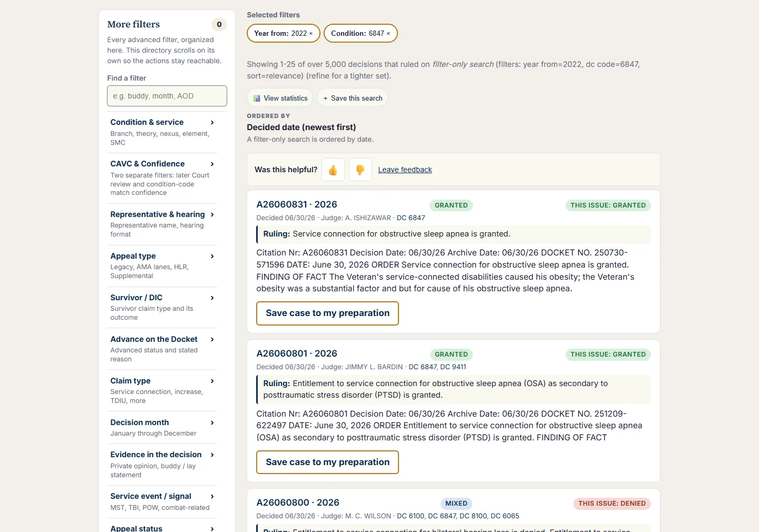Click the thumbs down feedback icon
759x532 pixels.
361,170
